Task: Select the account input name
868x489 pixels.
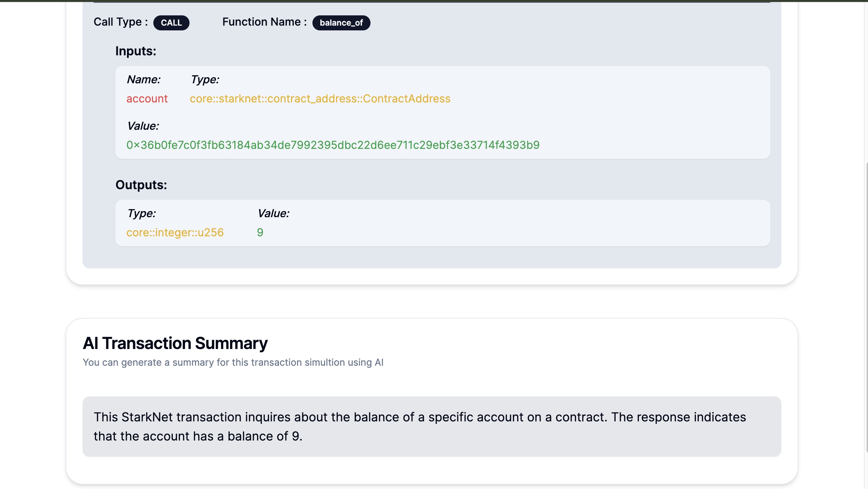Action: coord(147,99)
